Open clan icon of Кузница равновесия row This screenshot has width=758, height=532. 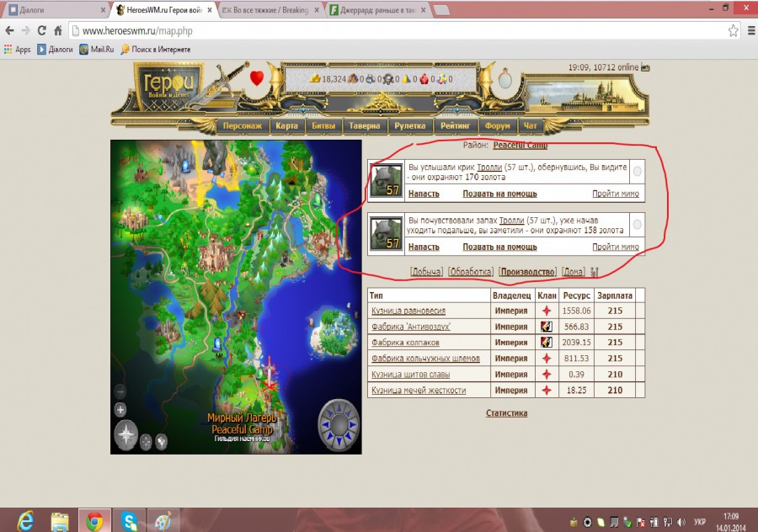[x=547, y=311]
